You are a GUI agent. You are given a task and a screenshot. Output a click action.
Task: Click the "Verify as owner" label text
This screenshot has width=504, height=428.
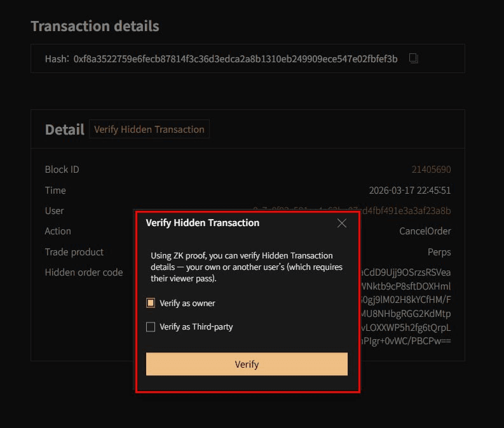point(187,303)
